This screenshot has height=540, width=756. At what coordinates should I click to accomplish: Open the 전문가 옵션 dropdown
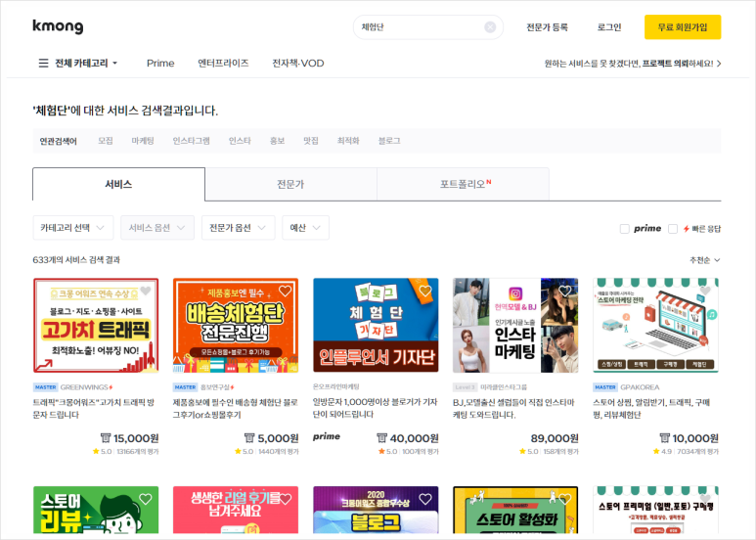239,228
